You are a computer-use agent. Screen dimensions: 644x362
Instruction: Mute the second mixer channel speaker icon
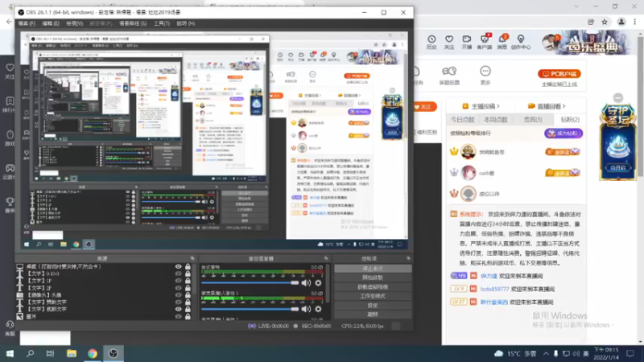pyautogui.click(x=306, y=309)
